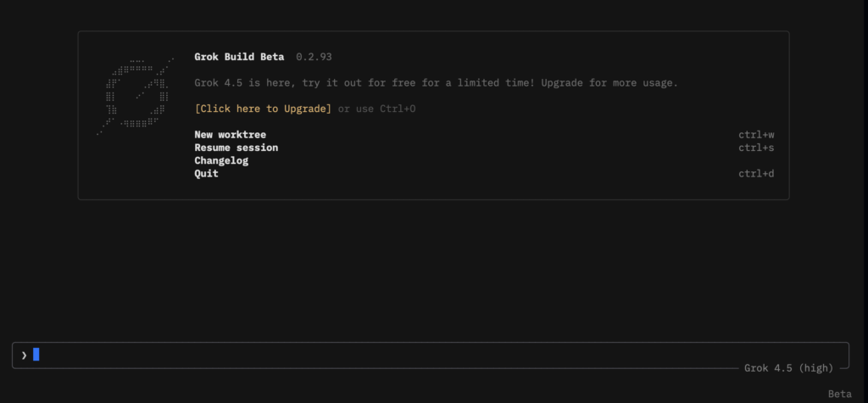Select New worktree menu entry
The width and height of the screenshot is (868, 403).
(231, 135)
